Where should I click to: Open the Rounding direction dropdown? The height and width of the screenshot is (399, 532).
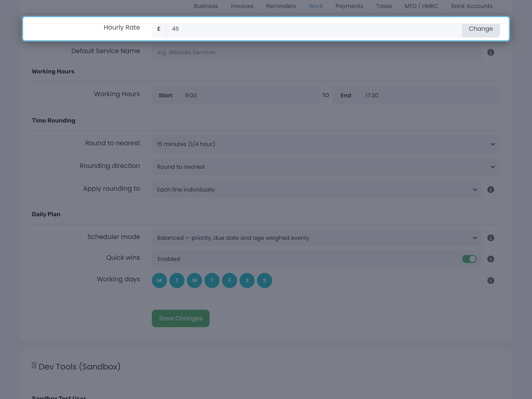click(326, 167)
